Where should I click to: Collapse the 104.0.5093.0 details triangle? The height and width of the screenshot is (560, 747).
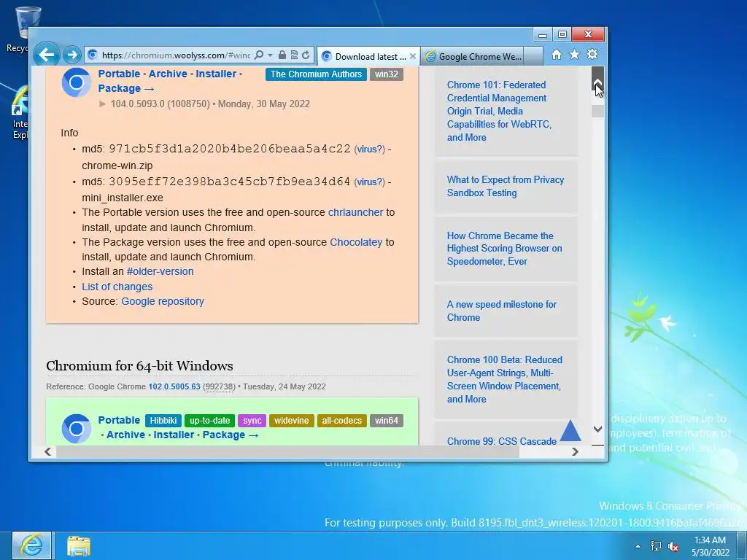[x=102, y=104]
